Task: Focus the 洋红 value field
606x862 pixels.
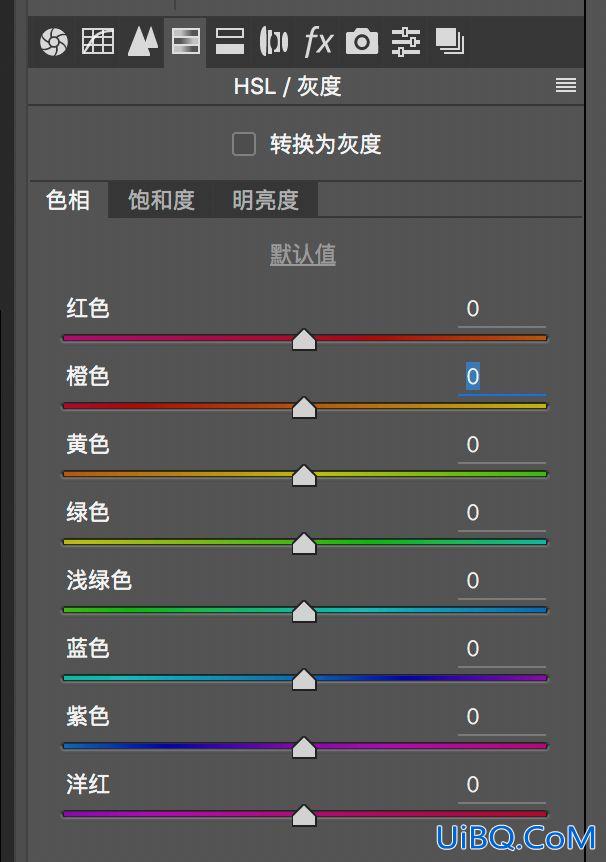Action: [x=502, y=785]
